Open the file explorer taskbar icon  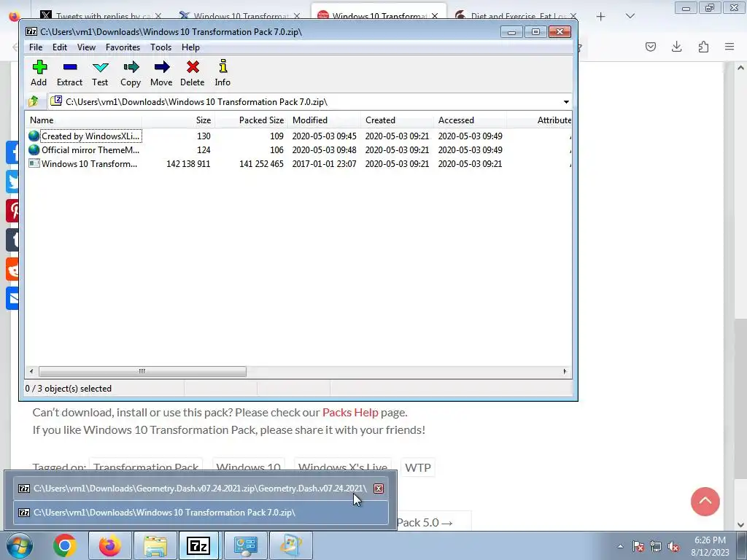pyautogui.click(x=155, y=545)
